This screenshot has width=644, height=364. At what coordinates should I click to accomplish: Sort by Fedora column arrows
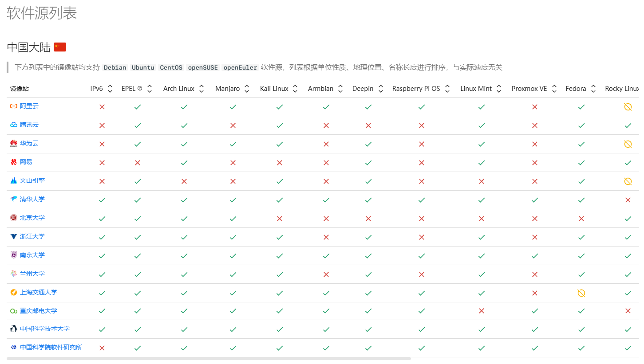point(593,89)
